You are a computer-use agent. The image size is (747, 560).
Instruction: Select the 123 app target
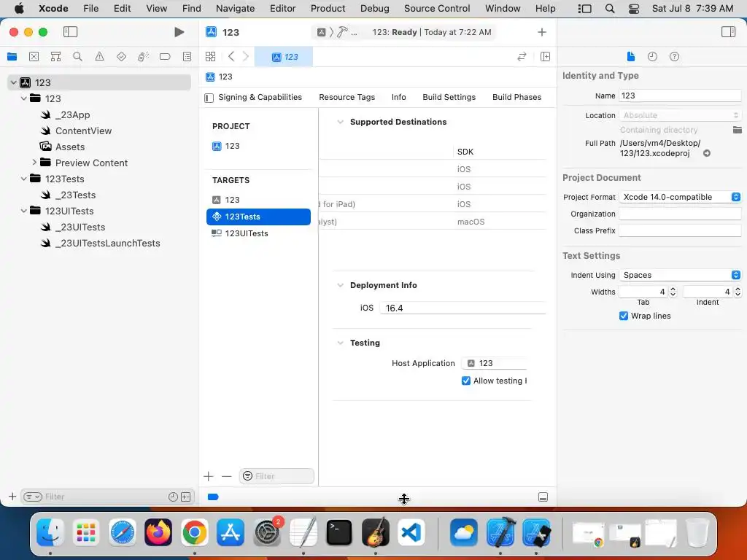[x=258, y=200]
